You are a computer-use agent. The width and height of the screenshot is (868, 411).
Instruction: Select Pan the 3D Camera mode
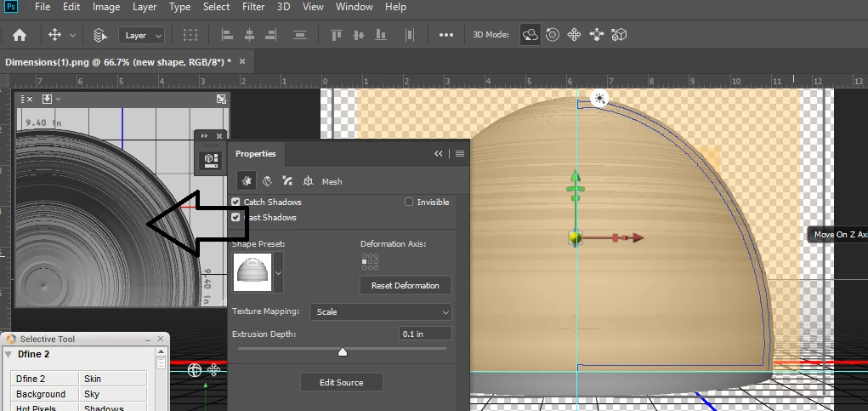(574, 35)
